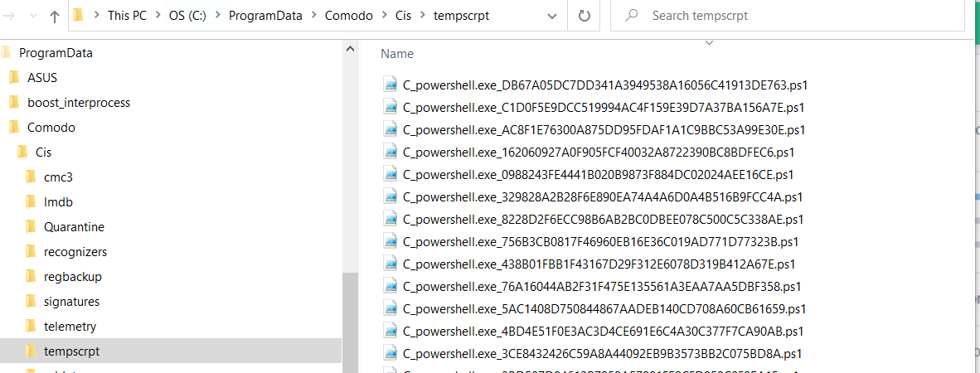Select the boost_interprocess folder
The height and width of the screenshot is (373, 980).
78,103
